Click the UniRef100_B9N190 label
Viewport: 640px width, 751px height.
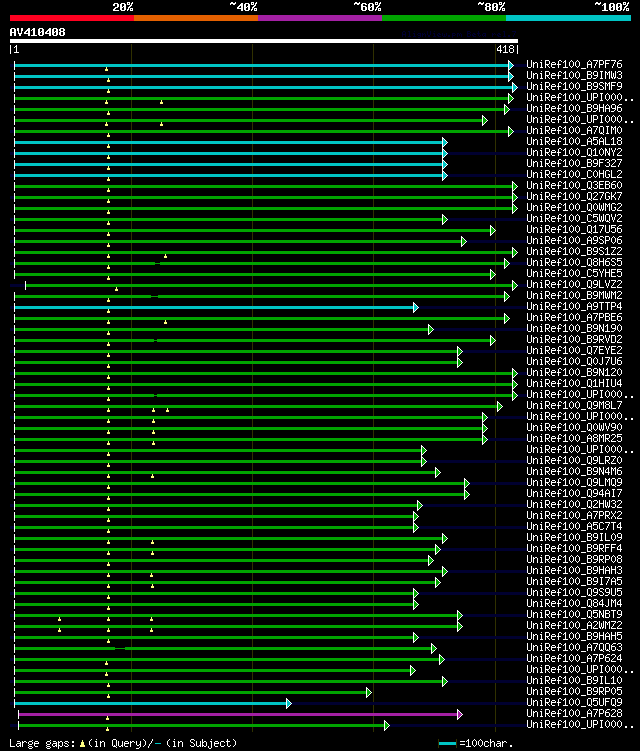[x=574, y=329]
